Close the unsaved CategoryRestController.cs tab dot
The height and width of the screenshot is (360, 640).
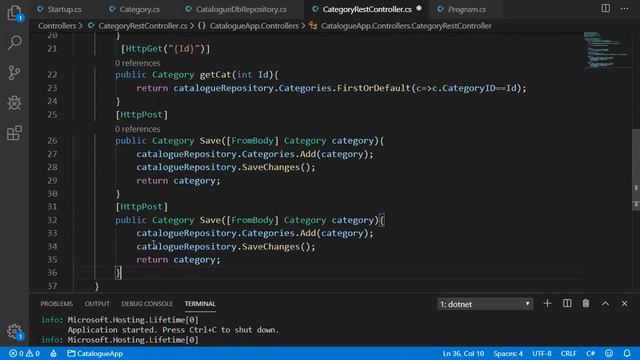click(419, 8)
